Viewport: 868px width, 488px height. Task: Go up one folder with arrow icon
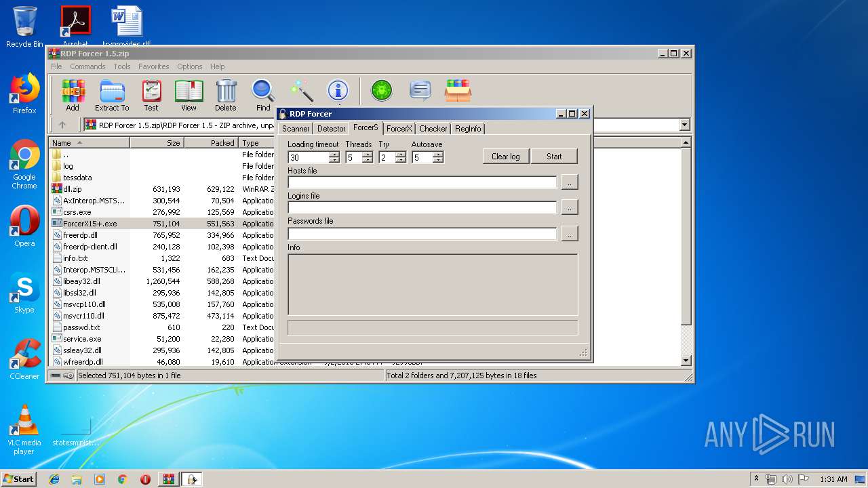(x=62, y=125)
